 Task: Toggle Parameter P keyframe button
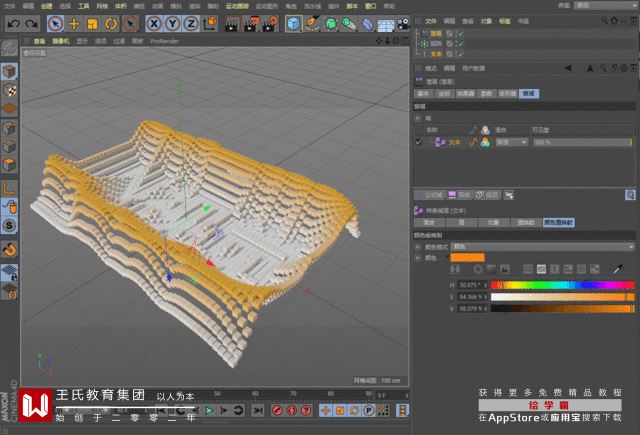click(369, 410)
